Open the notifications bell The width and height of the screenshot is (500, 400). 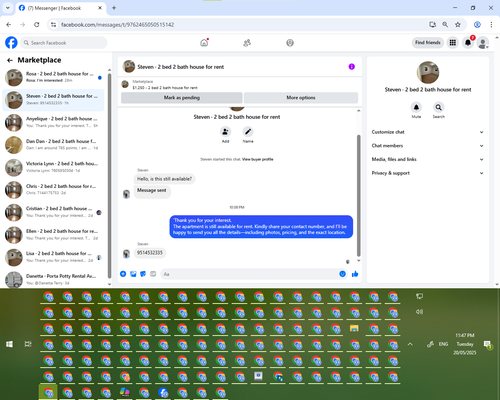coord(468,43)
